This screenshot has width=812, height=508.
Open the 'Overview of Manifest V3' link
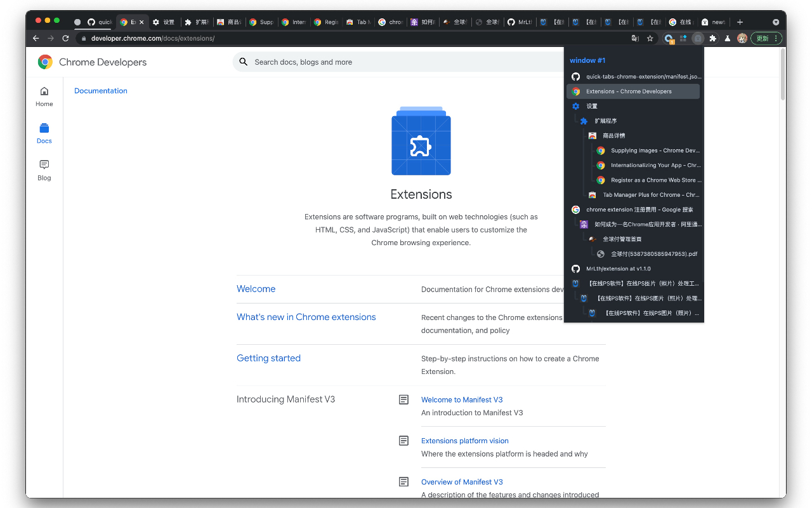click(x=462, y=482)
